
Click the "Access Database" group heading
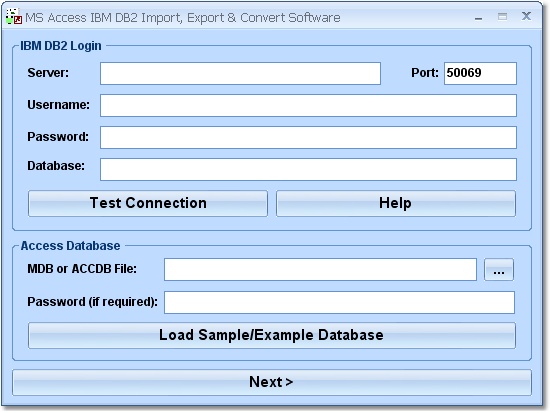[x=71, y=246]
